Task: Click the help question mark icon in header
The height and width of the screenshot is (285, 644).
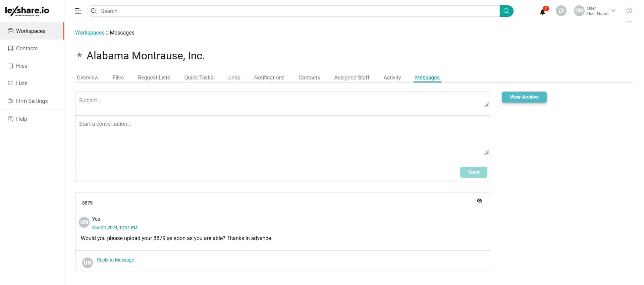Action: click(x=629, y=10)
